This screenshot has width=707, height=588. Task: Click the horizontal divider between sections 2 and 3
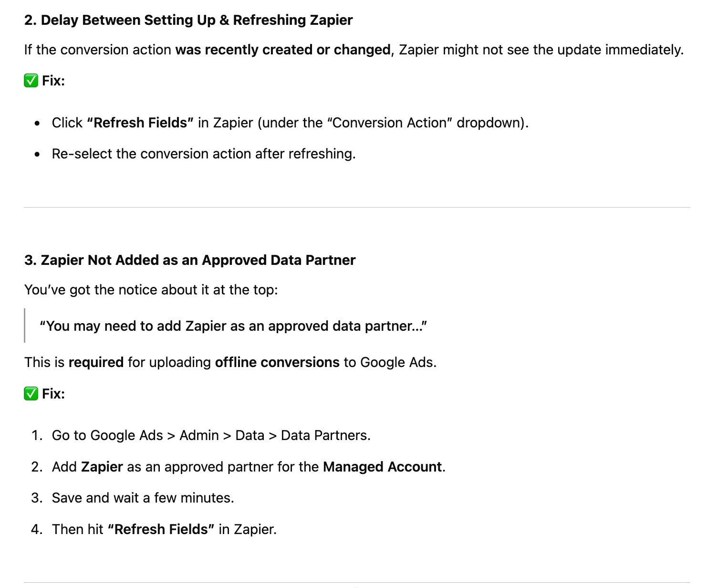point(357,207)
